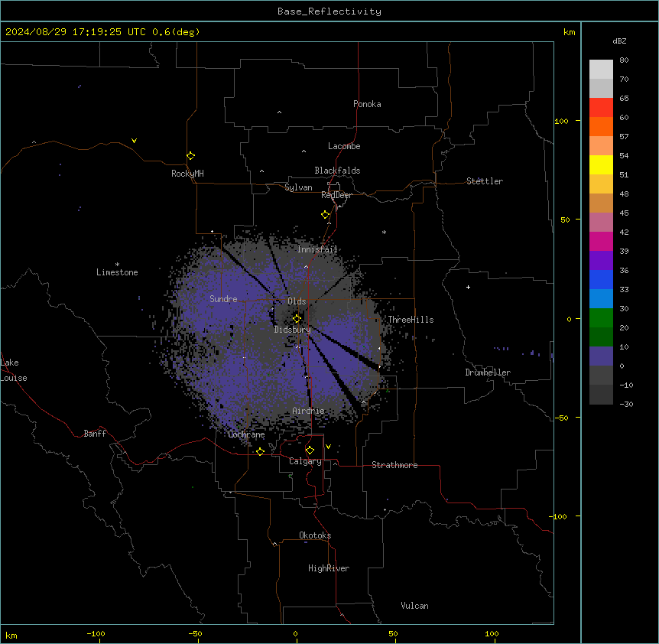659x644 pixels.
Task: Click the yellow V marker east of Calgary diamond
Action: click(x=328, y=447)
